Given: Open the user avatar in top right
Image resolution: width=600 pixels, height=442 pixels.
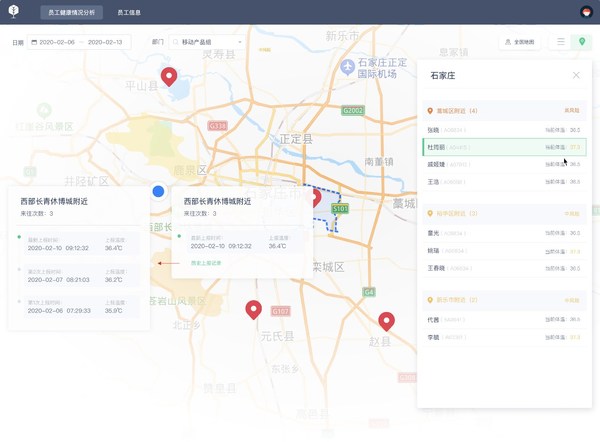Looking at the screenshot, I should click(586, 12).
